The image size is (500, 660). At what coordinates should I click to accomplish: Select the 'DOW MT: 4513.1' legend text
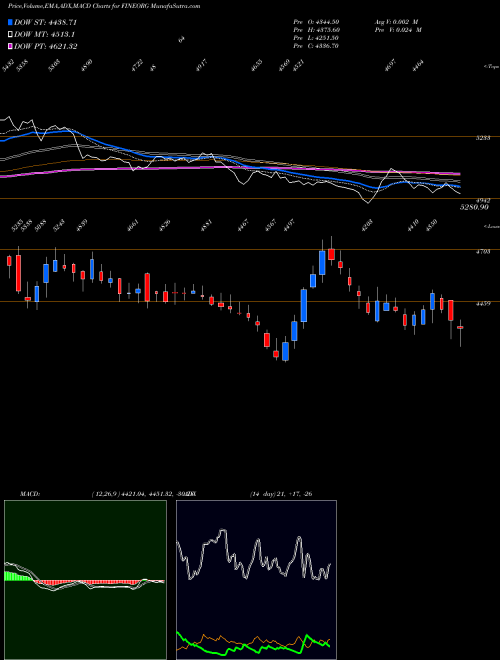pyautogui.click(x=44, y=35)
